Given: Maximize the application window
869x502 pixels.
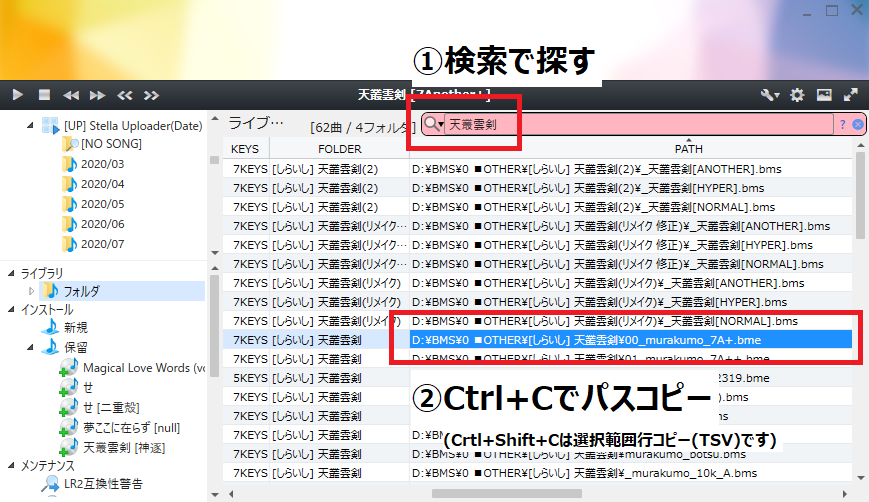Looking at the screenshot, I should click(x=832, y=11).
